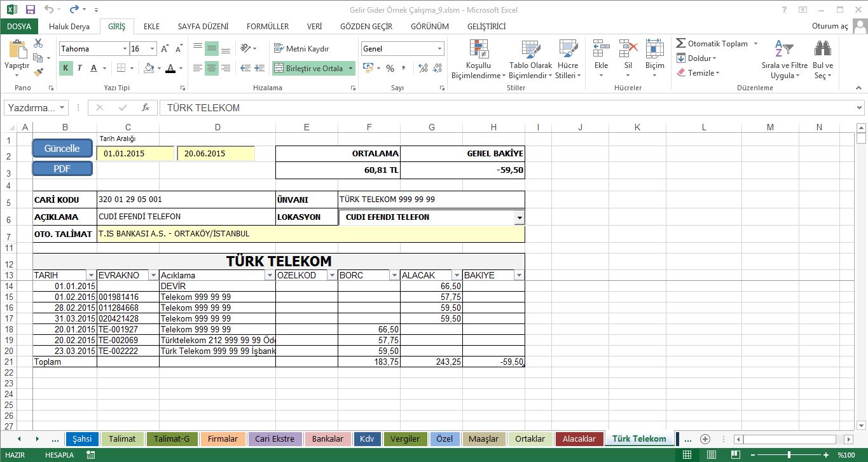This screenshot has height=462, width=868.
Task: Switch to the EKLE ribbon tab
Action: pyautogui.click(x=151, y=26)
